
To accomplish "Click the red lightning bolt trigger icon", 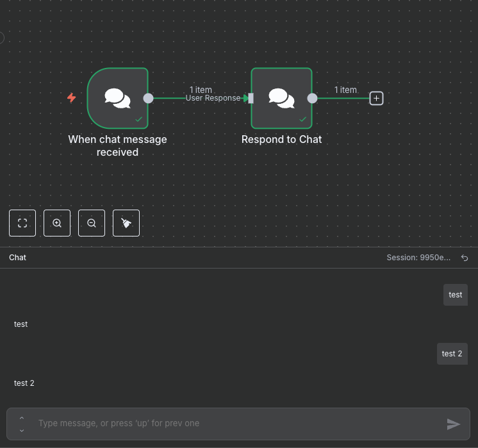I will [x=72, y=98].
